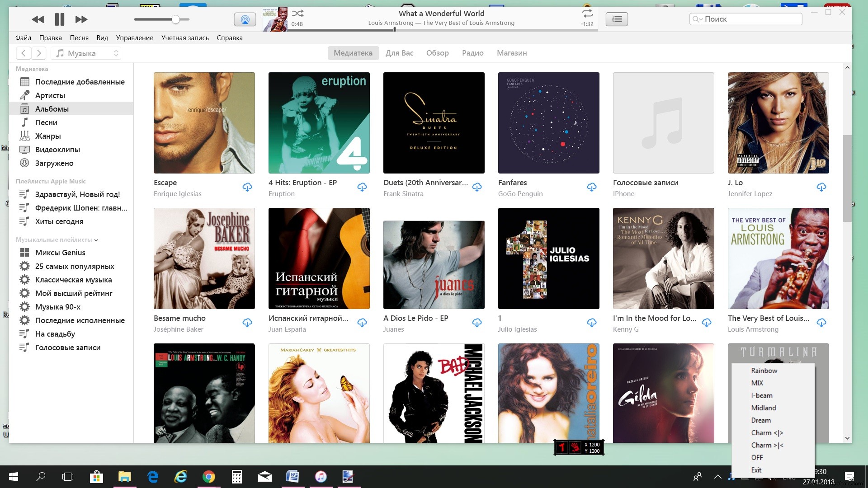The height and width of the screenshot is (488, 868).
Task: Open the Media type dropdown
Action: [x=86, y=53]
